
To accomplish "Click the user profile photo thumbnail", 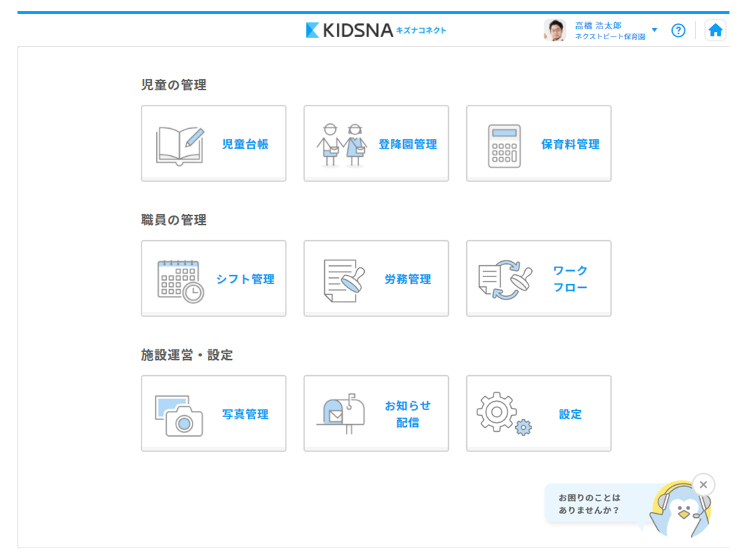I will pyautogui.click(x=555, y=30).
